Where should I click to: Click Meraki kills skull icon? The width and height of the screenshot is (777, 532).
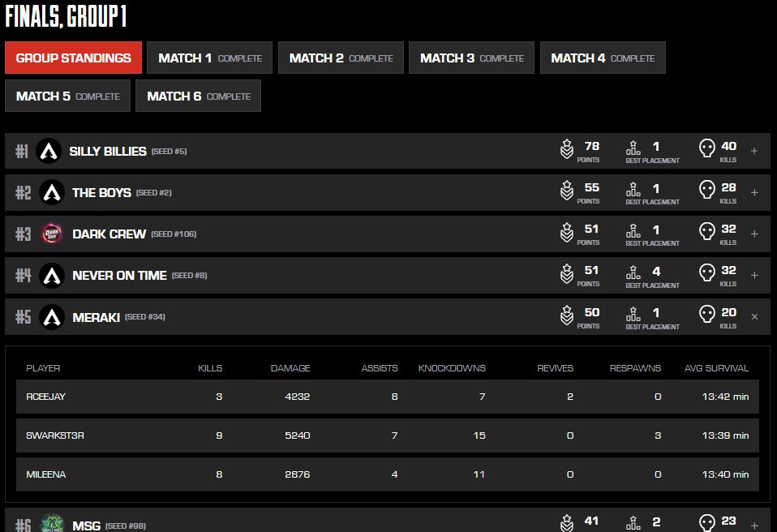point(707,314)
